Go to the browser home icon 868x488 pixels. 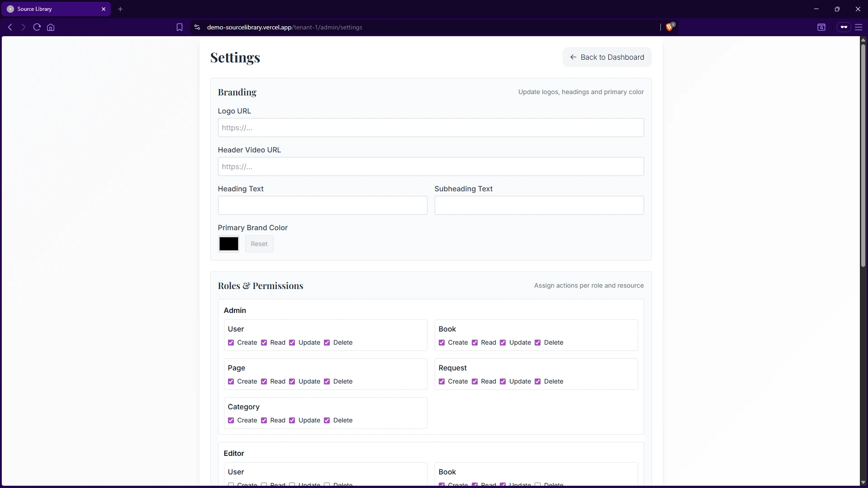pos(51,27)
